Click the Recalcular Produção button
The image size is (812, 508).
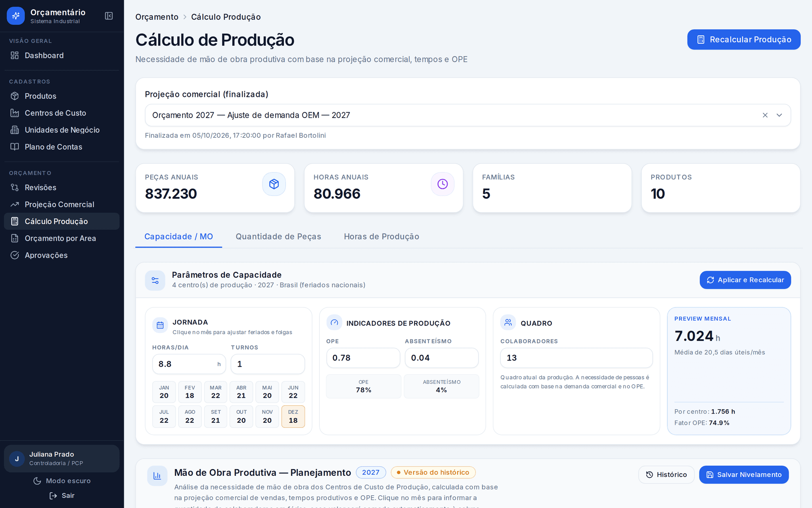744,40
